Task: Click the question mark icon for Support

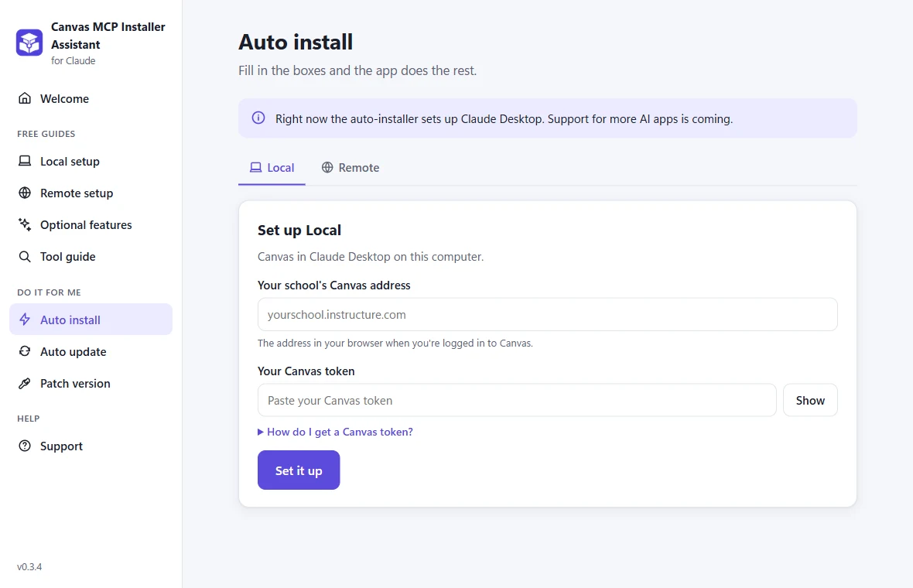Action: tap(25, 446)
